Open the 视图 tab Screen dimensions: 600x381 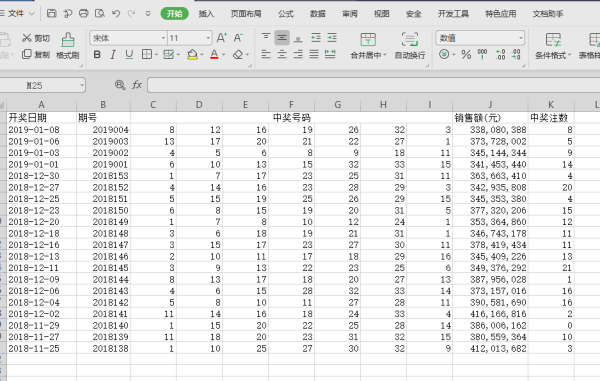click(x=382, y=14)
